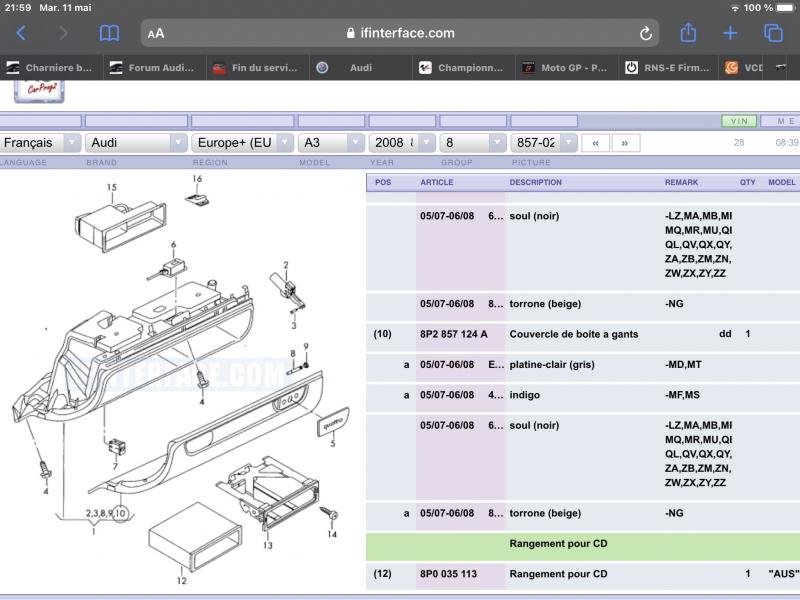Click the QTY column header
Screen dimensions: 800x600
coord(747,182)
